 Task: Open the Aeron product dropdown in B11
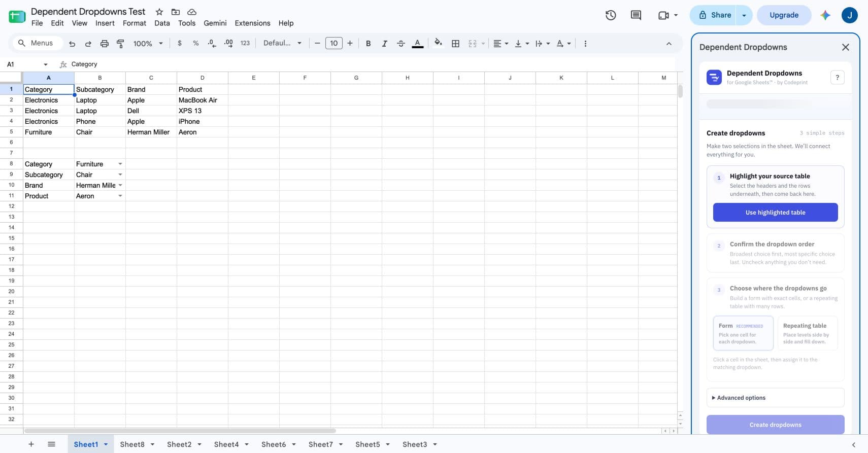point(120,196)
